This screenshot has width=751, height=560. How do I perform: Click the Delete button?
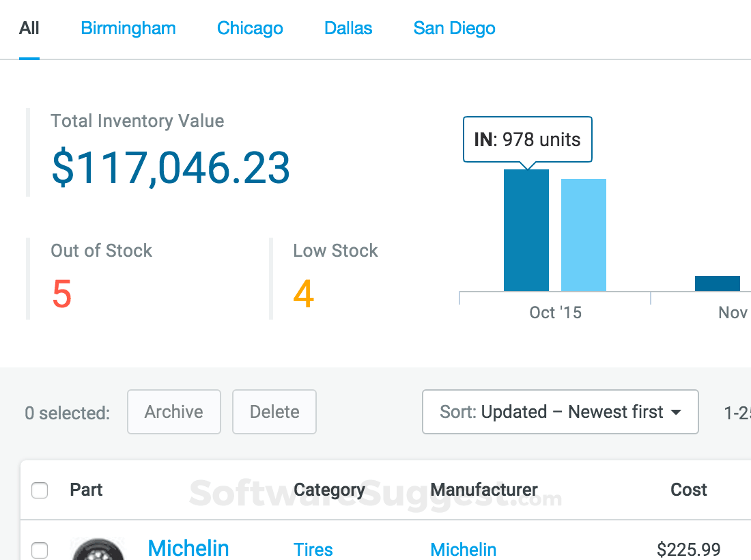pyautogui.click(x=274, y=412)
